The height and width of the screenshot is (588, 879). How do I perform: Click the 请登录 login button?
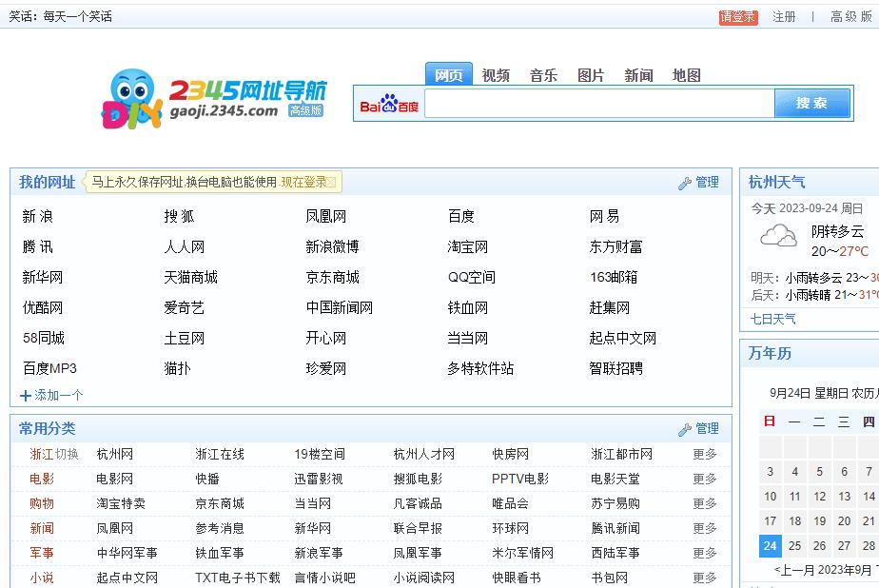[738, 17]
